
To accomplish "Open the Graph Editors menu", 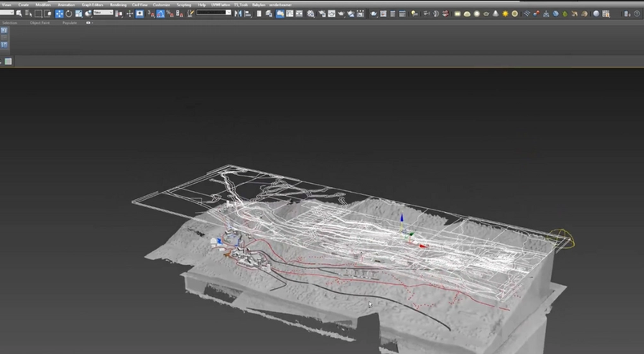I will [92, 5].
